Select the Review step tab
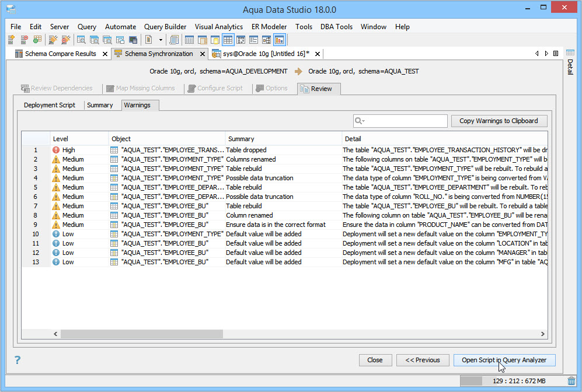The image size is (582, 392). click(319, 89)
